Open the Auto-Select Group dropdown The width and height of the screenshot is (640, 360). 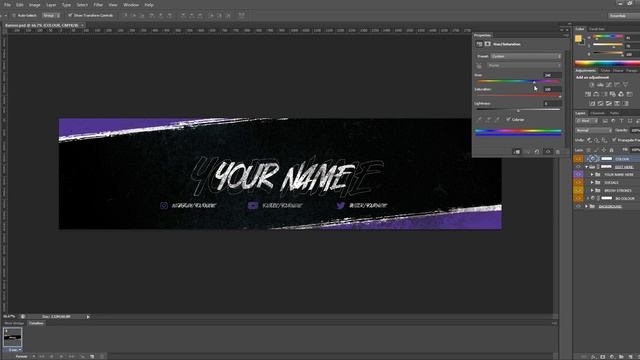51,15
